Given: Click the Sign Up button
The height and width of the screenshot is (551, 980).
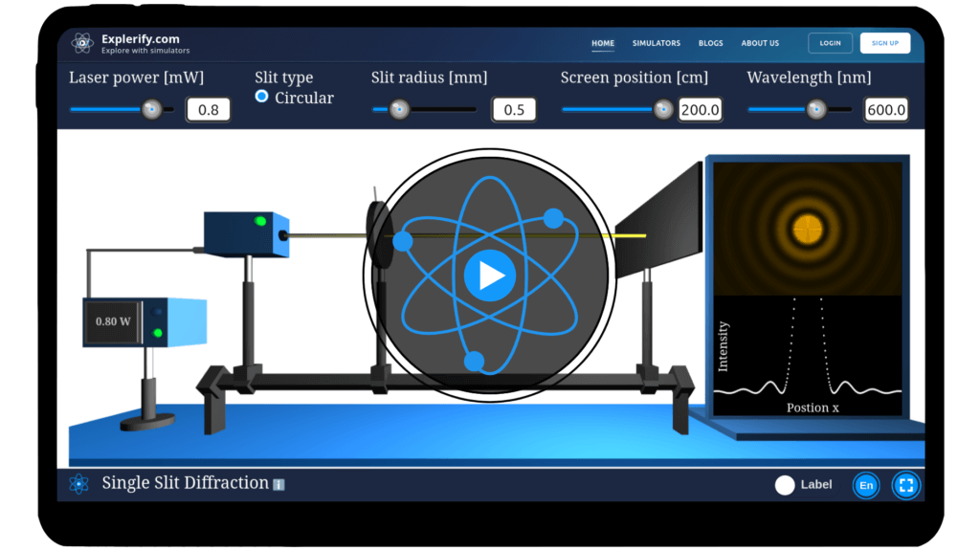Looking at the screenshot, I should (883, 43).
